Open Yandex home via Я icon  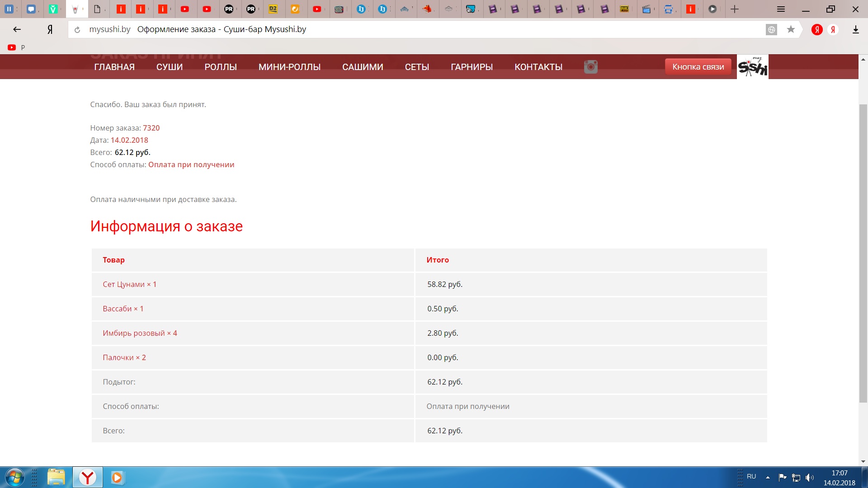pos(50,29)
